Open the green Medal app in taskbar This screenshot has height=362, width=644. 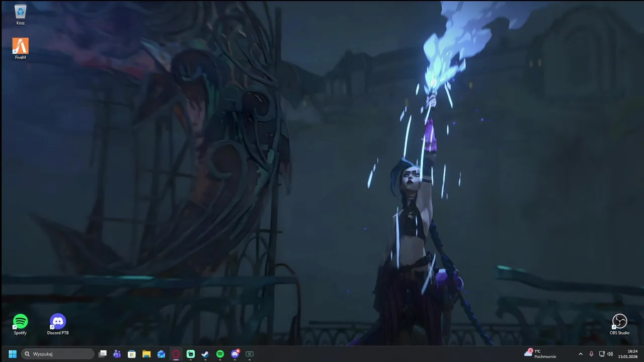click(x=191, y=354)
